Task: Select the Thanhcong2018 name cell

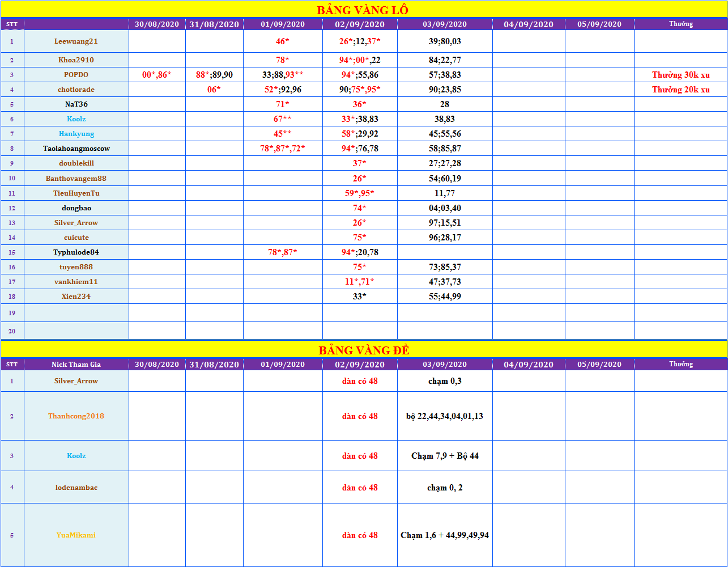Action: (x=76, y=416)
